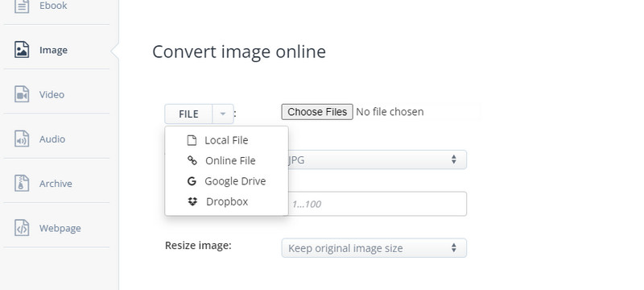Open the Video sidebar link

pos(52,94)
